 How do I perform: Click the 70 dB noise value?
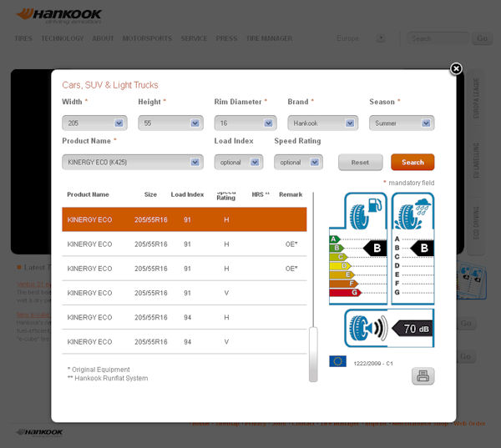pos(412,329)
